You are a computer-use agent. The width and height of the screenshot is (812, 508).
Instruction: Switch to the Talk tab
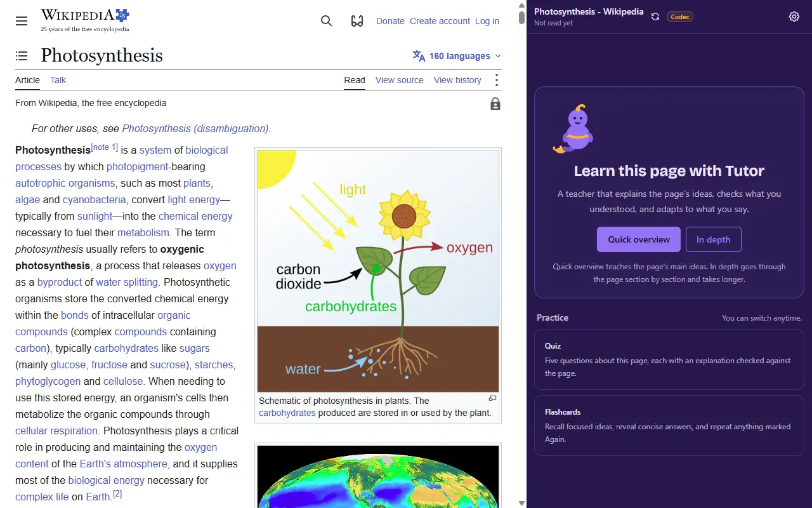[58, 80]
